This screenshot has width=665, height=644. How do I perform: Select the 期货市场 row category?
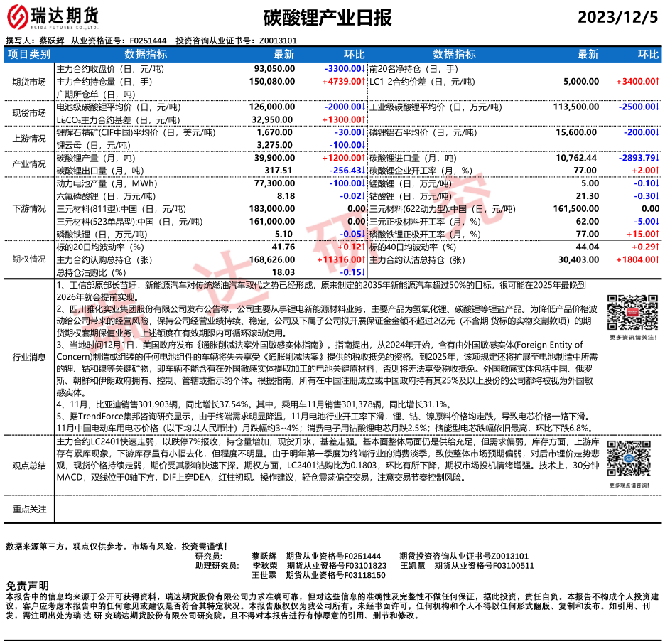pyautogui.click(x=29, y=82)
